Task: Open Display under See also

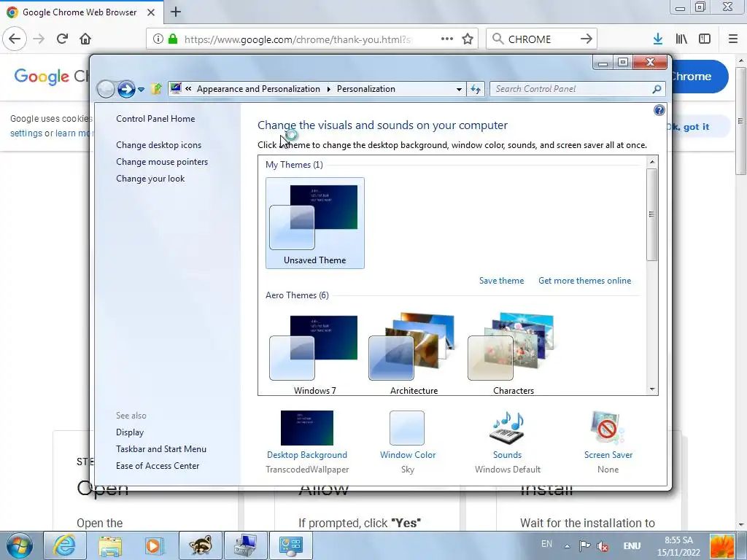Action: 130,432
